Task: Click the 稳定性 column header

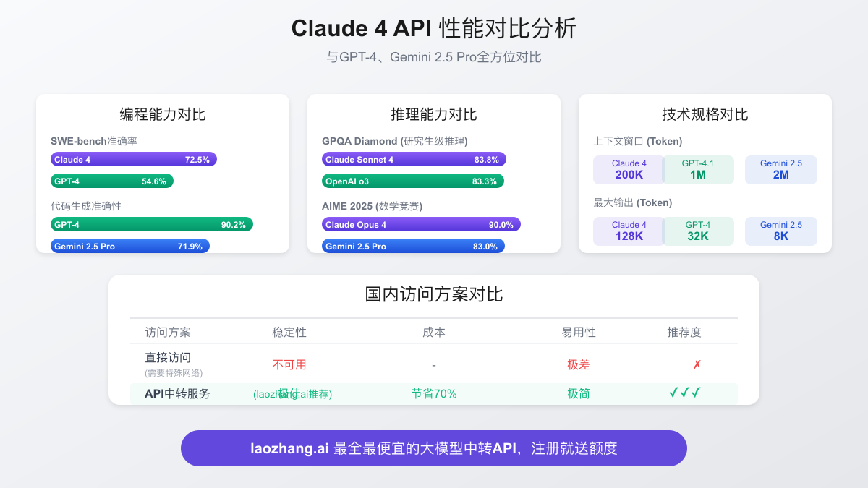Action: tap(289, 333)
